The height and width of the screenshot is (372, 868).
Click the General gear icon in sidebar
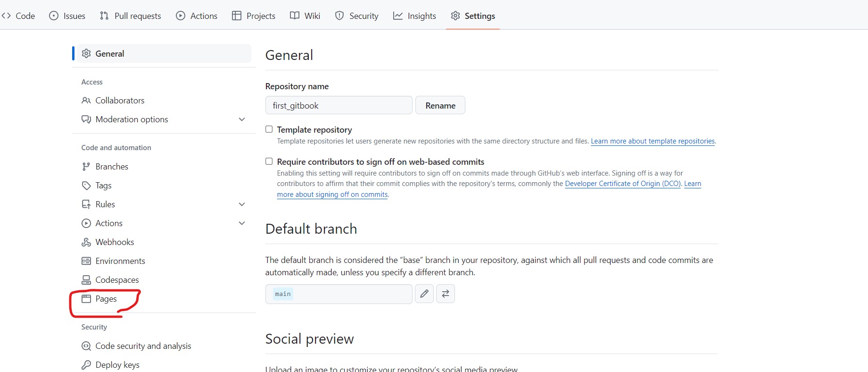(x=86, y=53)
